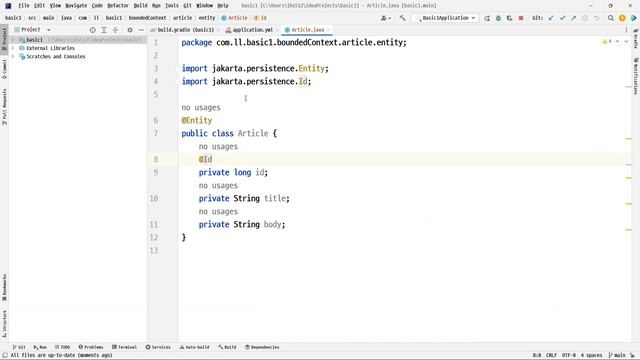Click the JetBrains Toolbox icon at toolbar end
Viewport: 640px width, 360px height.
click(633, 18)
